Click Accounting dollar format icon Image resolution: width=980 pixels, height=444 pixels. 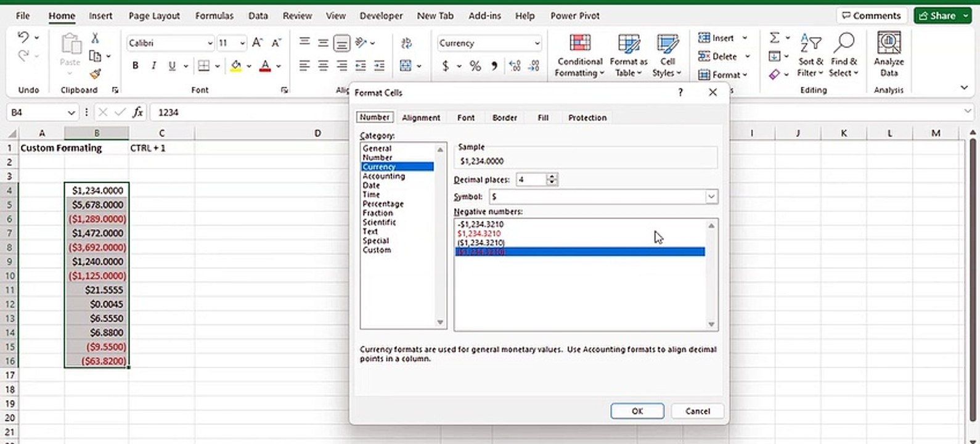tap(446, 65)
